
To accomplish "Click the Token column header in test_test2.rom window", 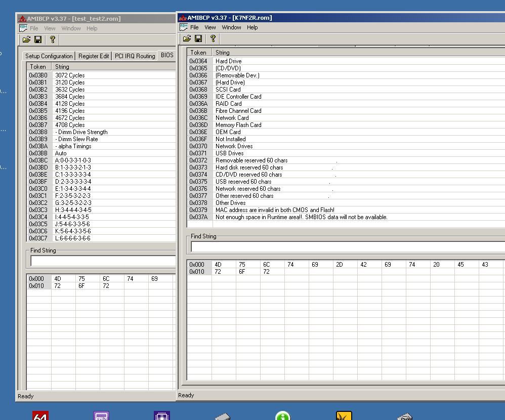I will click(x=38, y=67).
